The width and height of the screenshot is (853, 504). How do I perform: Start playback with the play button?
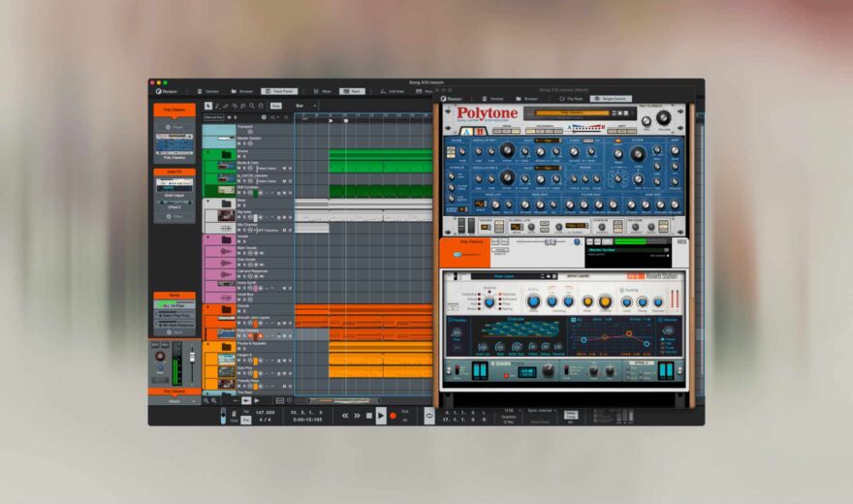click(x=381, y=416)
